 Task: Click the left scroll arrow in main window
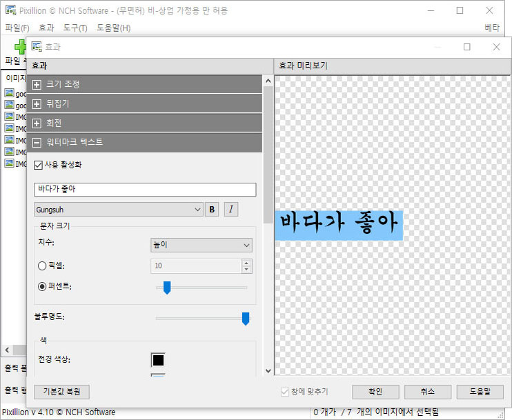pyautogui.click(x=7, y=350)
